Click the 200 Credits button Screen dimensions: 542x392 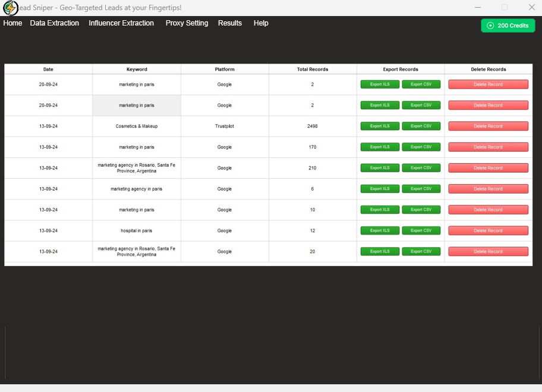508,26
